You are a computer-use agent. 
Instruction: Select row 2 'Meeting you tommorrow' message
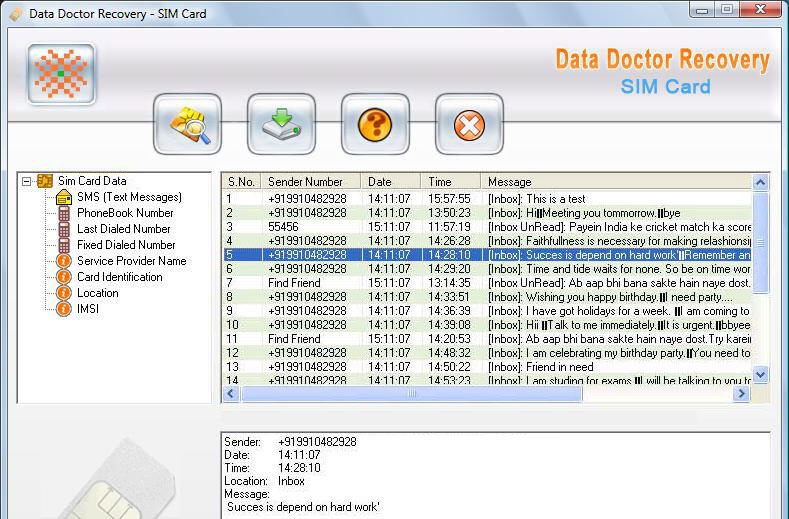click(487, 213)
